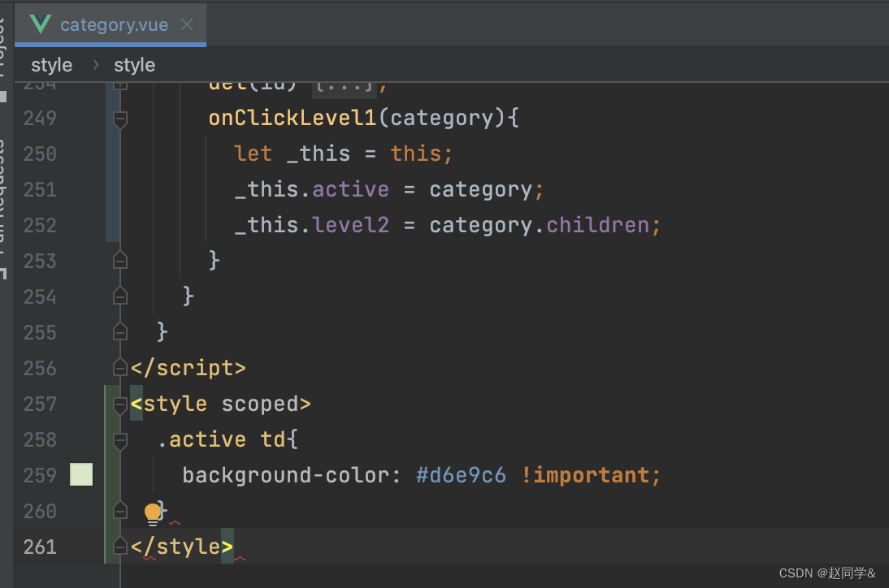This screenshot has height=588, width=889.
Task: Click the #d6e9c6 color value
Action: pyautogui.click(x=461, y=475)
